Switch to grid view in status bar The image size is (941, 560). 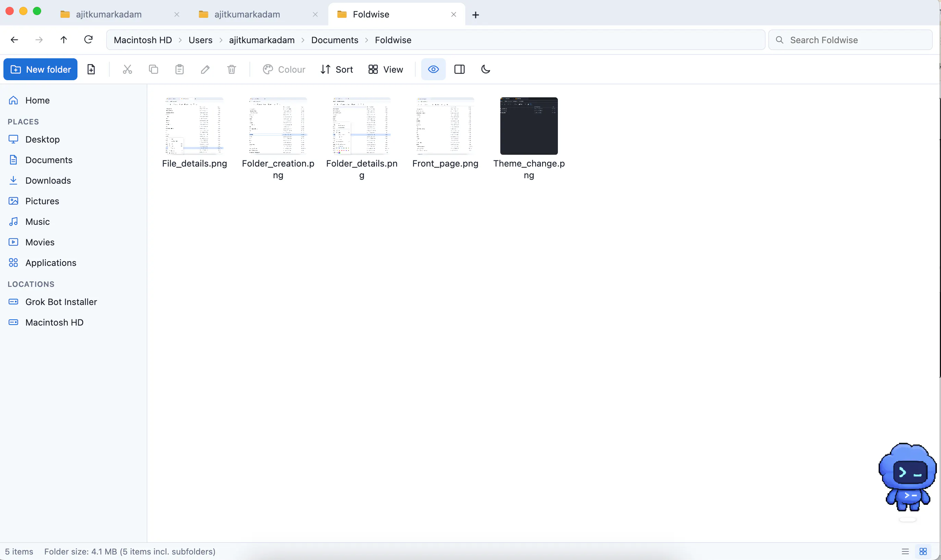click(923, 551)
